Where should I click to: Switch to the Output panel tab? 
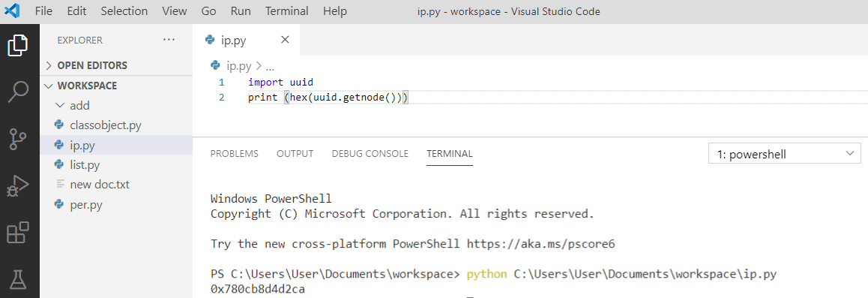(x=295, y=153)
